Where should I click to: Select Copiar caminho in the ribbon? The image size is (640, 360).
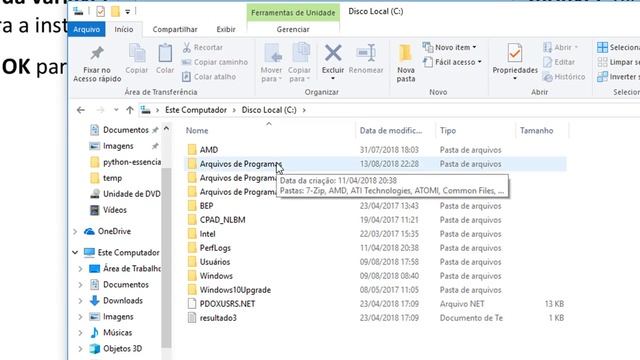pos(215,62)
